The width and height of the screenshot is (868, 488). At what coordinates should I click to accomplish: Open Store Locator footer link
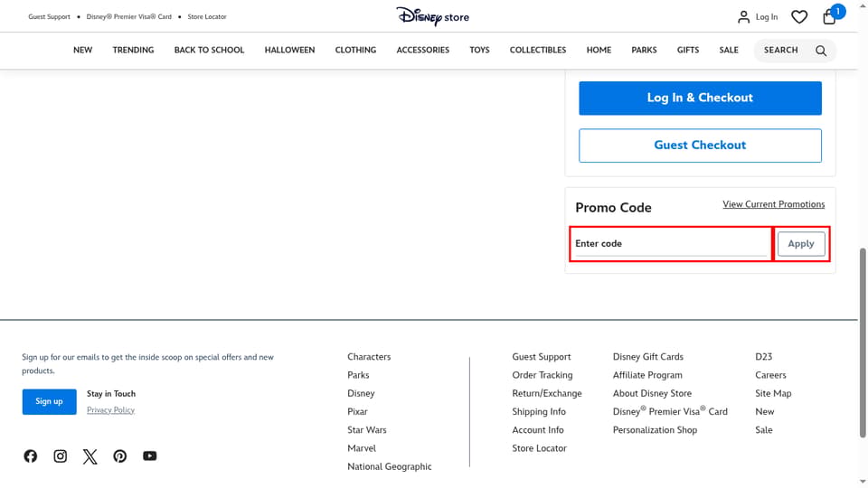click(539, 448)
